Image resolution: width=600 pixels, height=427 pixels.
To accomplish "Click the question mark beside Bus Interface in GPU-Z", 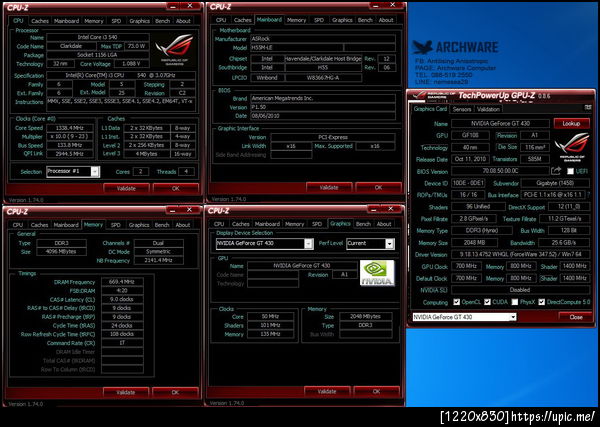I will (x=588, y=195).
